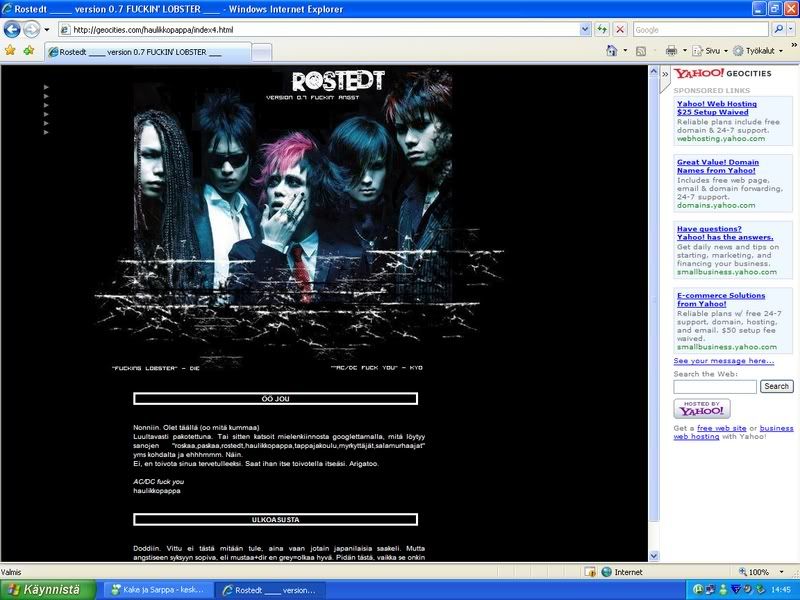Viewport: 800px width, 600px height.
Task: Open the Käynnistä Start menu
Action: point(48,590)
